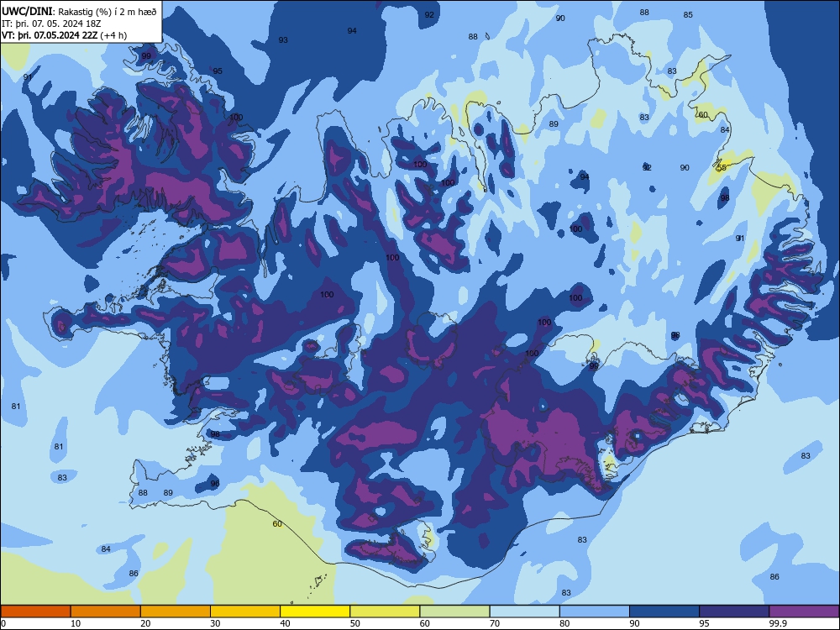The image size is (840, 630).
Task: Click the '50' legend tick label
Action: pyautogui.click(x=354, y=623)
